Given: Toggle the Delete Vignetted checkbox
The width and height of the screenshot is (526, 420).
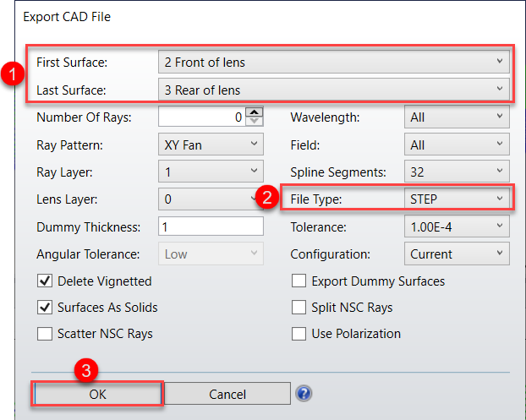Looking at the screenshot, I should click(x=45, y=281).
